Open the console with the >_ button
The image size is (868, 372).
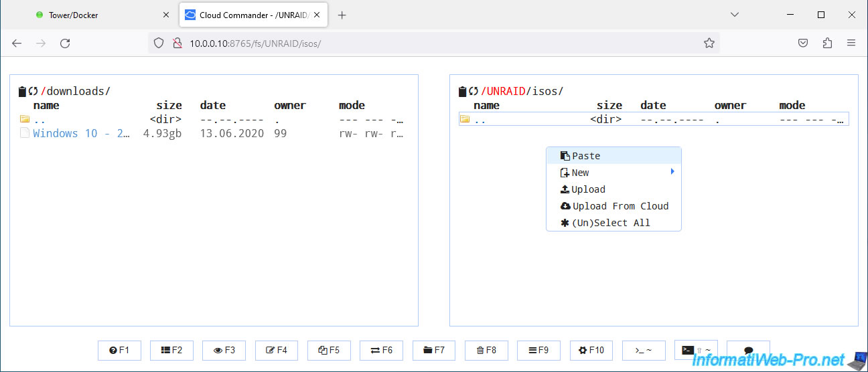[x=644, y=350]
